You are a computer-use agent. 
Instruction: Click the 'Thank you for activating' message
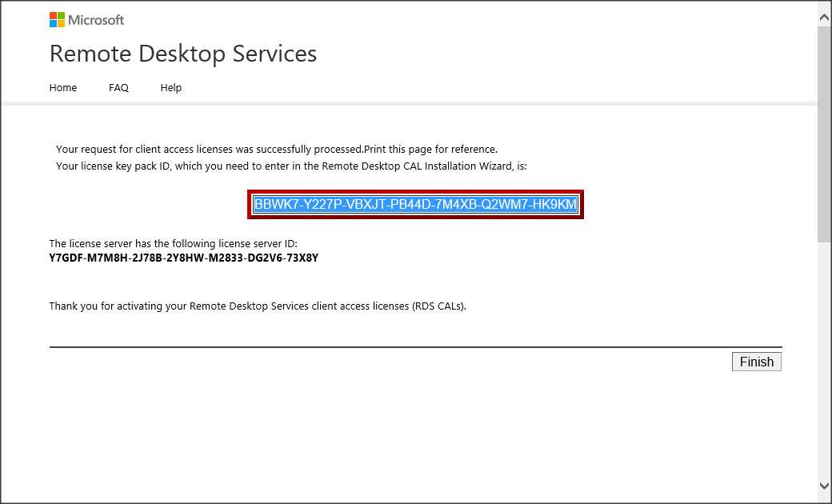[x=257, y=306]
